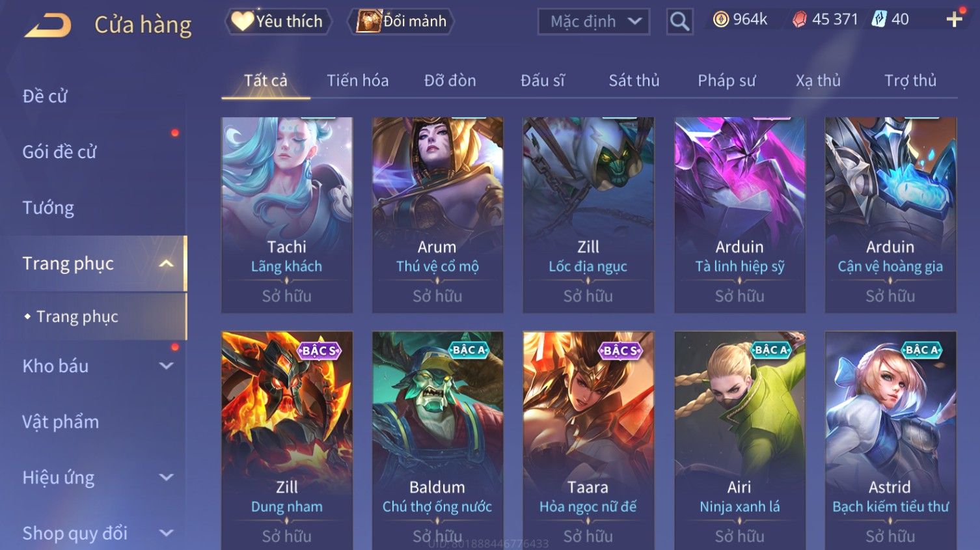The width and height of the screenshot is (980, 550).
Task: Open the Mặc định sort dropdown
Action: coord(593,21)
